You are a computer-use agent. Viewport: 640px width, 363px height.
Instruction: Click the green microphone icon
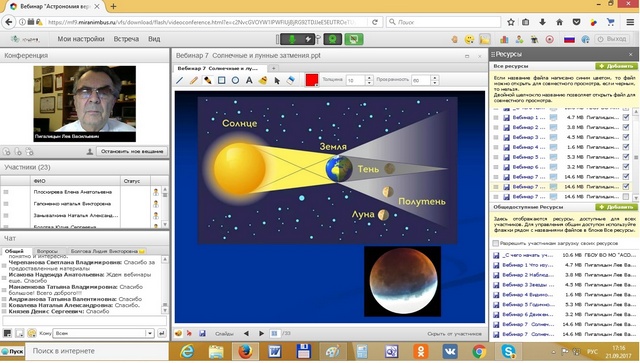click(292, 39)
